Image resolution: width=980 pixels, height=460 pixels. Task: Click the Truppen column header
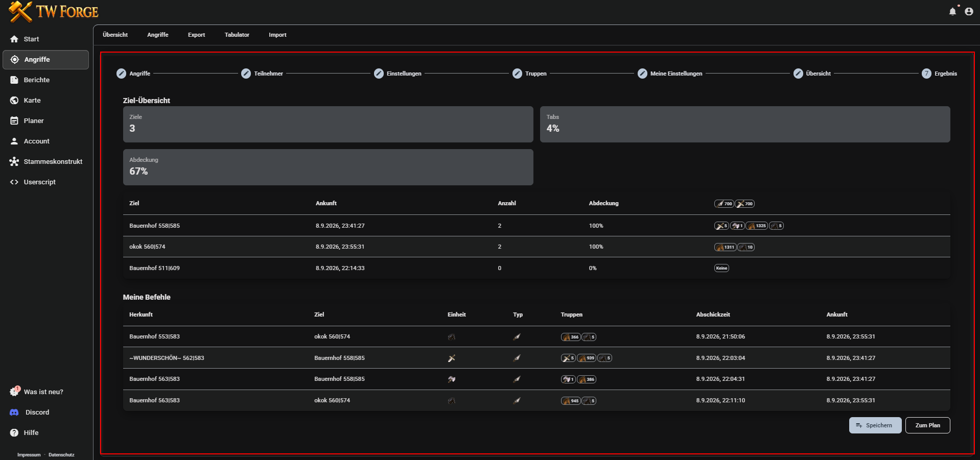572,314
